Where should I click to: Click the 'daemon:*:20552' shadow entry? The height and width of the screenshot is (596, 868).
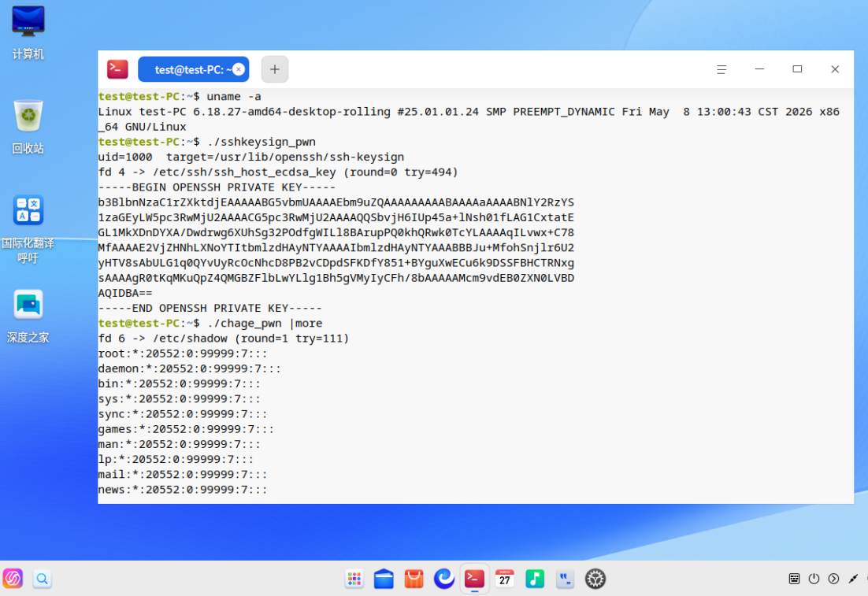click(189, 368)
